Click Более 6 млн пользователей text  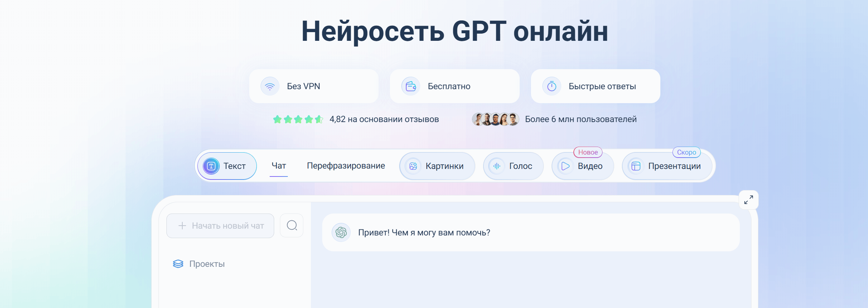tap(581, 119)
